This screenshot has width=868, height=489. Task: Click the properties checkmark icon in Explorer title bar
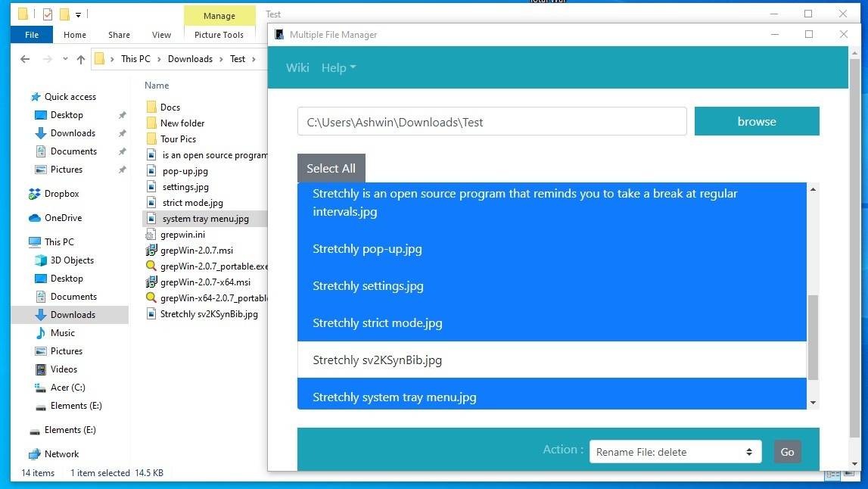[48, 14]
